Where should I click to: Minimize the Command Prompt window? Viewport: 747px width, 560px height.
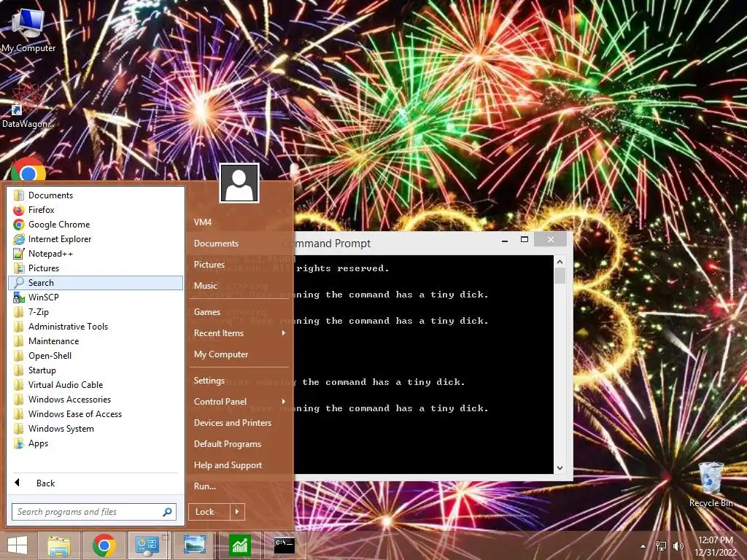[505, 240]
